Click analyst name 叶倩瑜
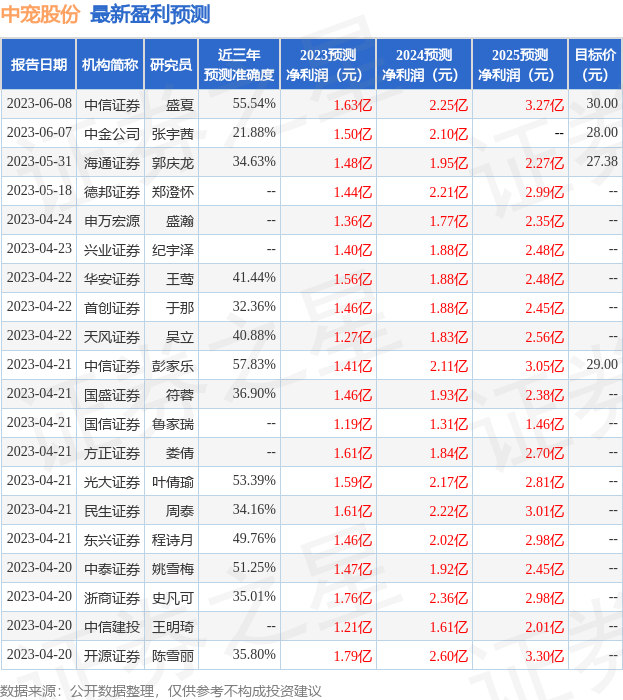 tap(173, 482)
